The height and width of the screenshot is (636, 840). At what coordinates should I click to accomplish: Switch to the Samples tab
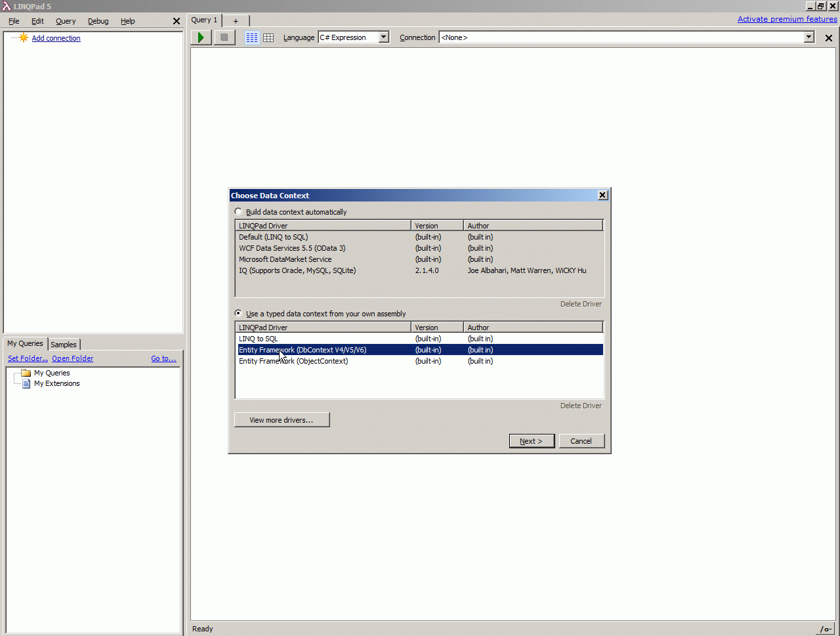pyautogui.click(x=64, y=345)
